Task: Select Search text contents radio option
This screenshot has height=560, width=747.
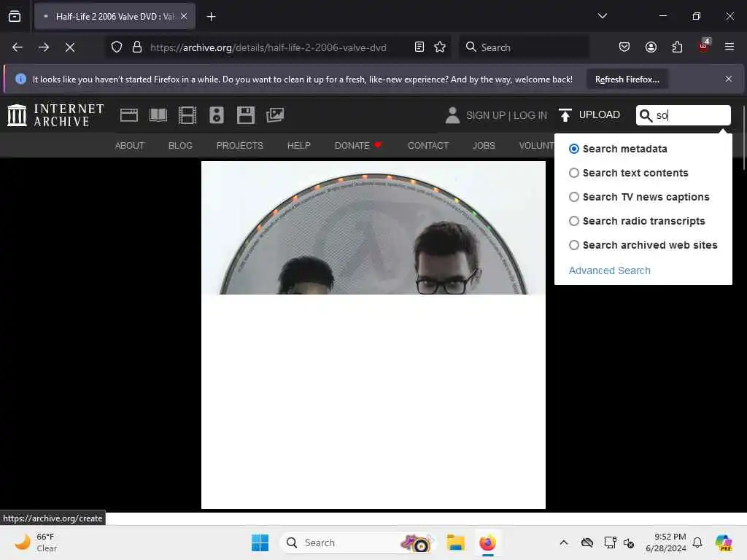Action: click(574, 173)
